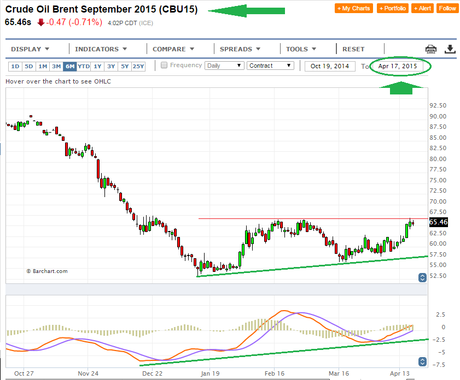Viewport: 460px width, 380px height.
Task: Click the + My Charts button
Action: point(354,8)
